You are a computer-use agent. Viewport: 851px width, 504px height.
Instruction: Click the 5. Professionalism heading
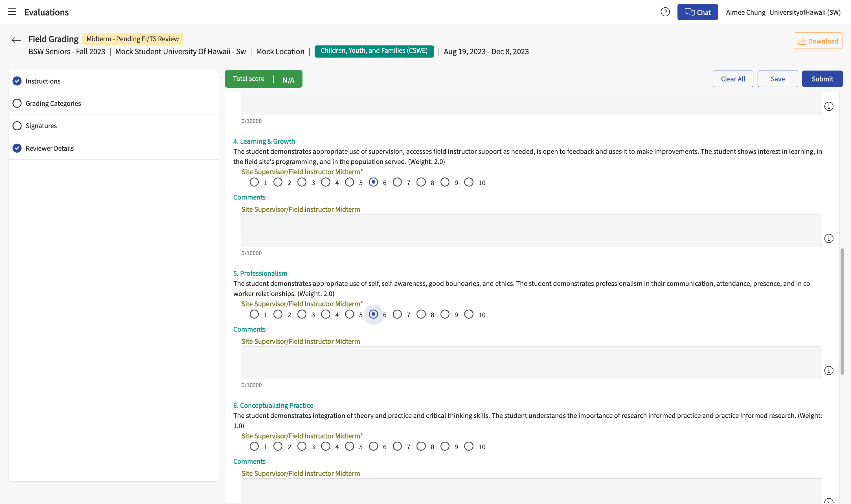coord(260,273)
